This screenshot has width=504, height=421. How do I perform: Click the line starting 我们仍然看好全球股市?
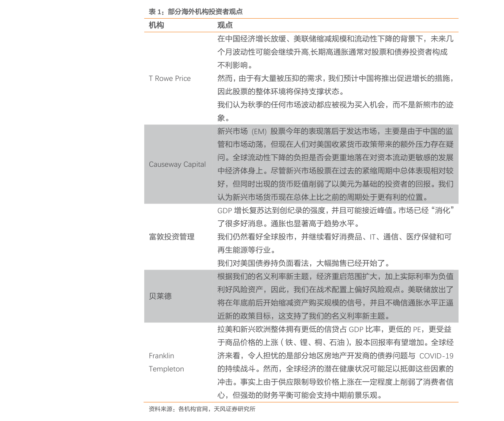point(334,237)
